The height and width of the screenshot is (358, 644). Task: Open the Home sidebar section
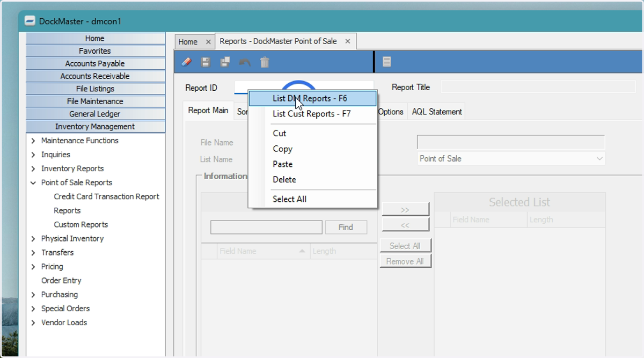point(96,39)
